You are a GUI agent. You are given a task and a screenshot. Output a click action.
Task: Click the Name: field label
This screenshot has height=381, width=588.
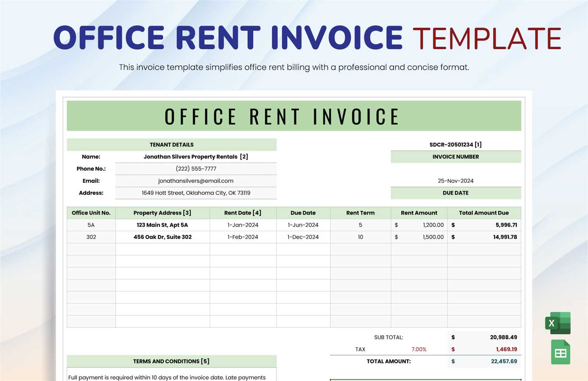(91, 157)
